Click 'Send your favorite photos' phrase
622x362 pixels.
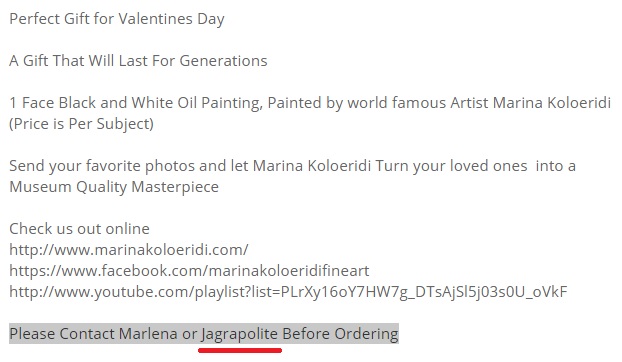(102, 166)
